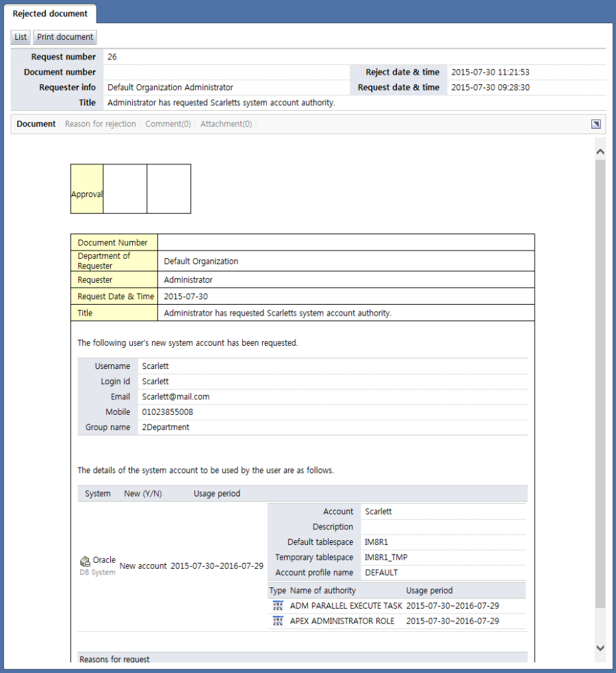Switch to the Document sub-tab
This screenshot has width=616, height=673.
[36, 124]
